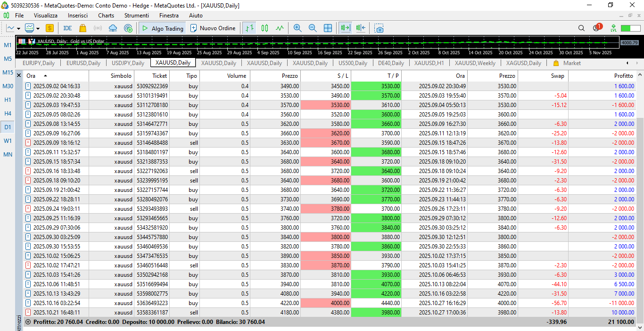
Task: Zoom in on the chart
Action: (x=297, y=28)
